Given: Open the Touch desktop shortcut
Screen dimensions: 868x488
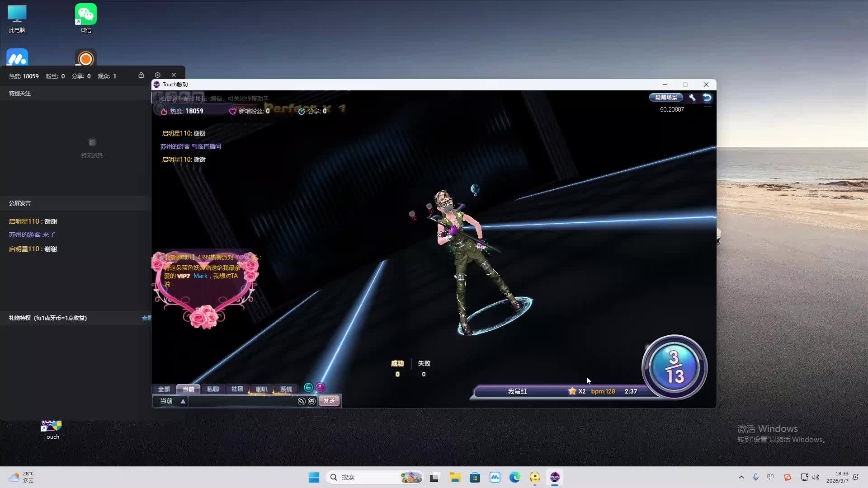Looking at the screenshot, I should (51, 430).
